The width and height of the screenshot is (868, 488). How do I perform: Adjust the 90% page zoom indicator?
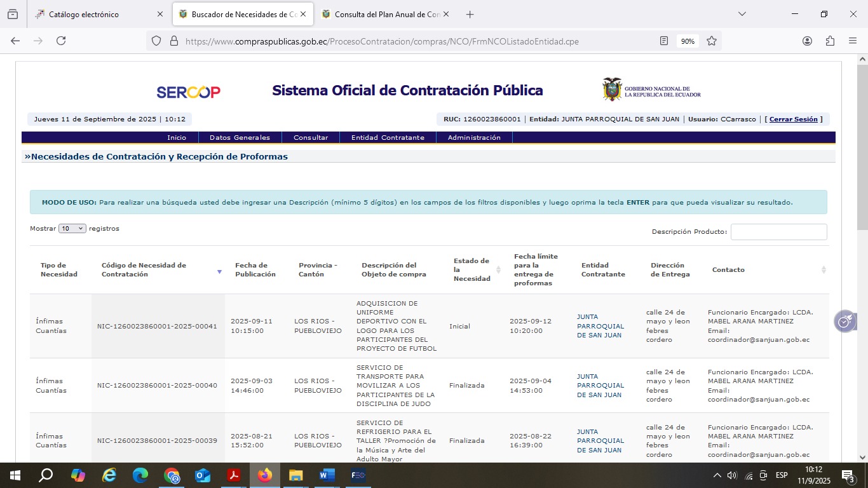[x=688, y=41]
